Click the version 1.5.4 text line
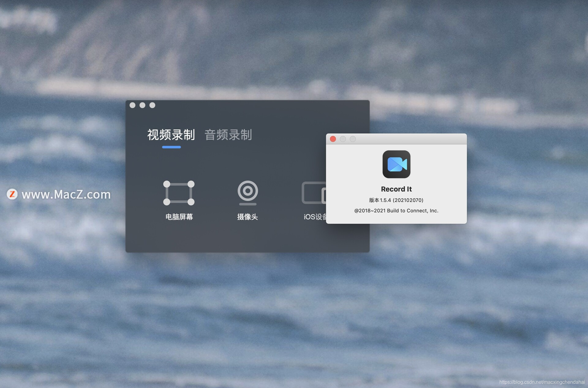Screen dimensions: 588x388 (x=396, y=200)
